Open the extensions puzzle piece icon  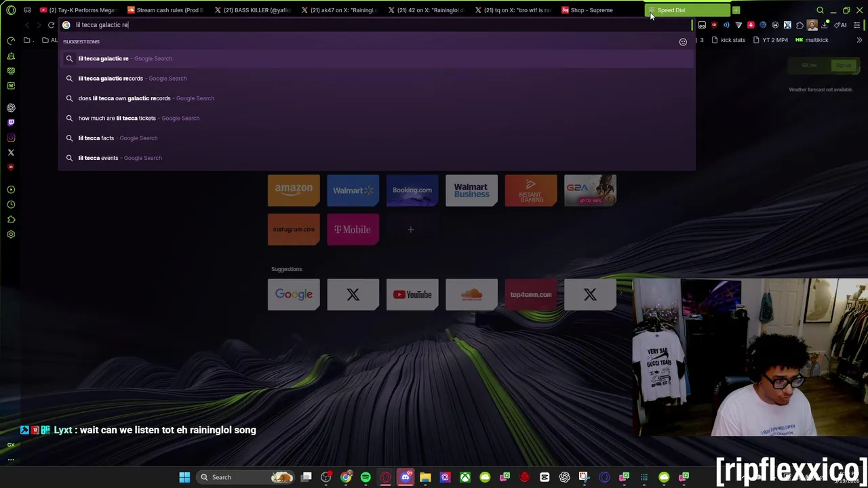[x=800, y=25]
